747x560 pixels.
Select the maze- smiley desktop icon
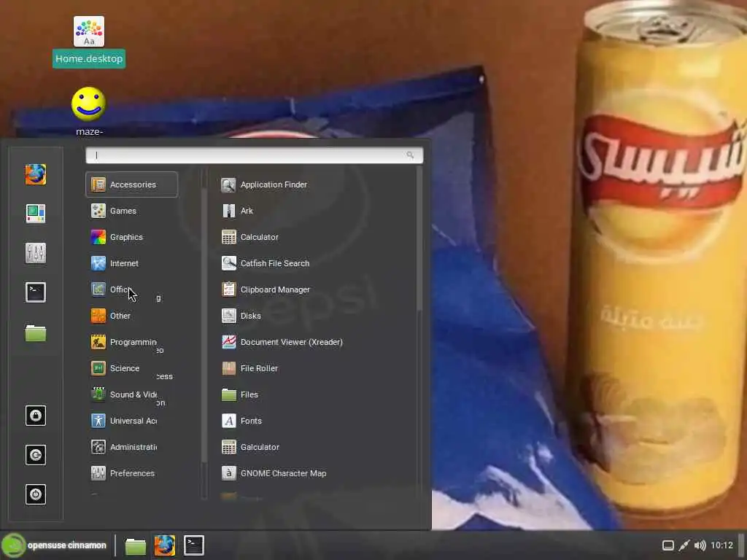(x=89, y=112)
